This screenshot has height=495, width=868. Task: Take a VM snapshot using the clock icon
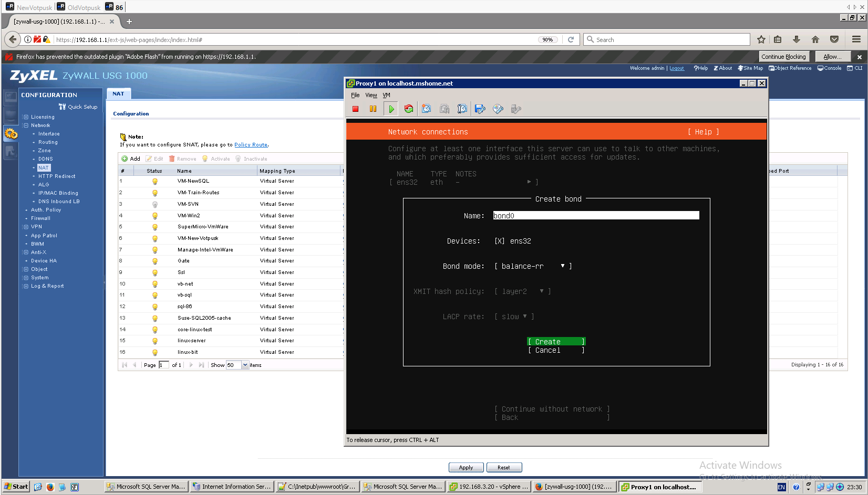[x=426, y=109]
